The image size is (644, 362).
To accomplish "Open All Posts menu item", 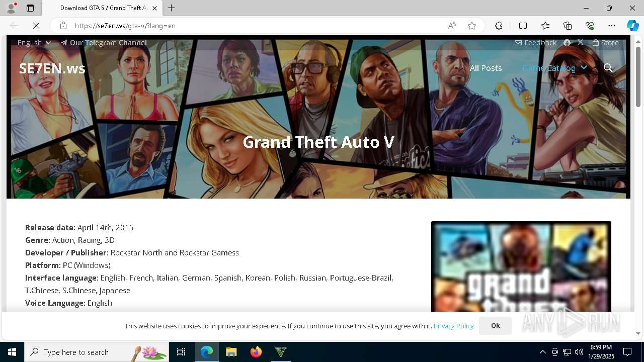I will tap(486, 68).
